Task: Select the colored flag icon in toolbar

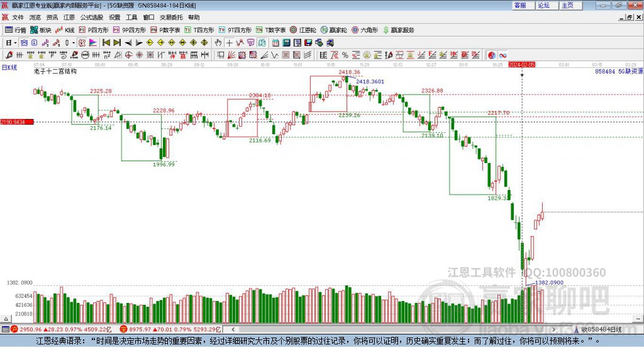Action: point(93,43)
